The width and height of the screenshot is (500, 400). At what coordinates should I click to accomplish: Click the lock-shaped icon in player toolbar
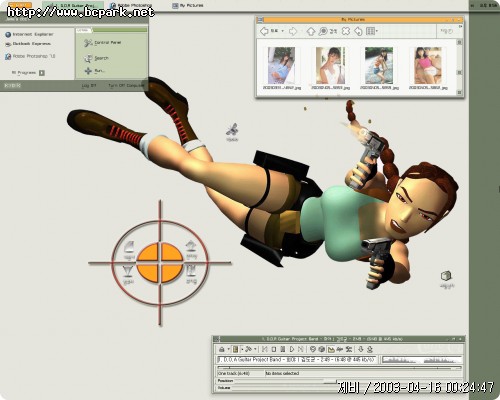[222, 349]
